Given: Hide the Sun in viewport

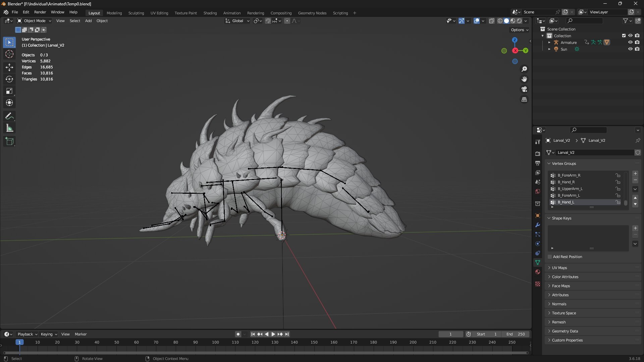Looking at the screenshot, I should pyautogui.click(x=630, y=49).
